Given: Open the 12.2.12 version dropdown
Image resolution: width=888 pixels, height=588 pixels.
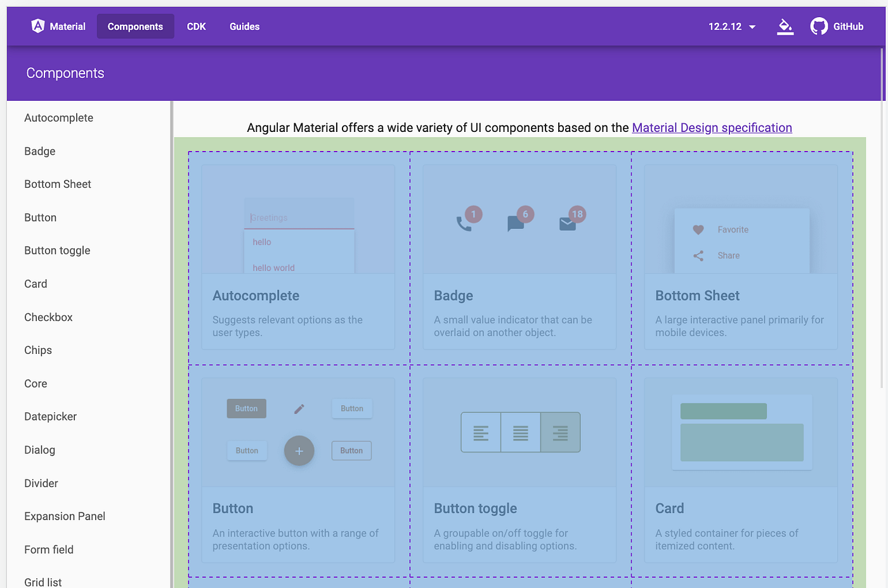Looking at the screenshot, I should (x=732, y=27).
